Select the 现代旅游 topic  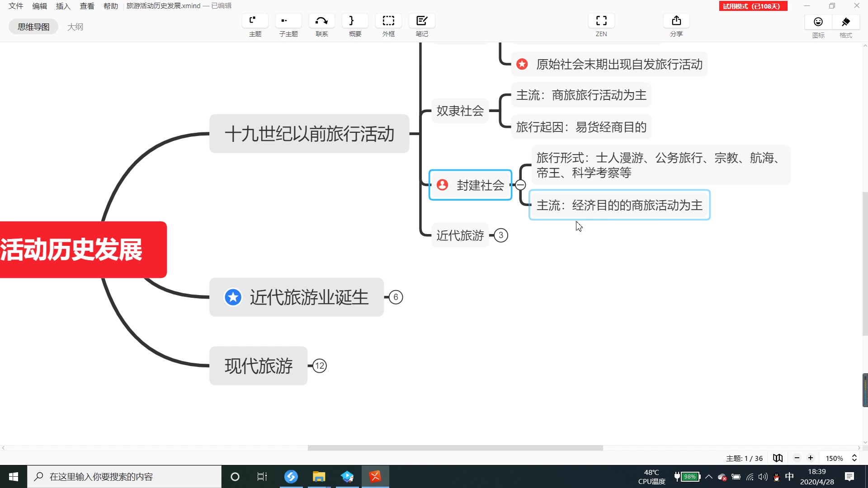click(x=259, y=366)
